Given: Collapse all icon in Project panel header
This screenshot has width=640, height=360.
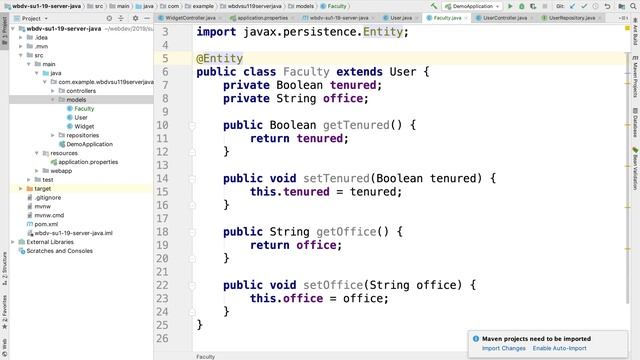Looking at the screenshot, I should 121,18.
